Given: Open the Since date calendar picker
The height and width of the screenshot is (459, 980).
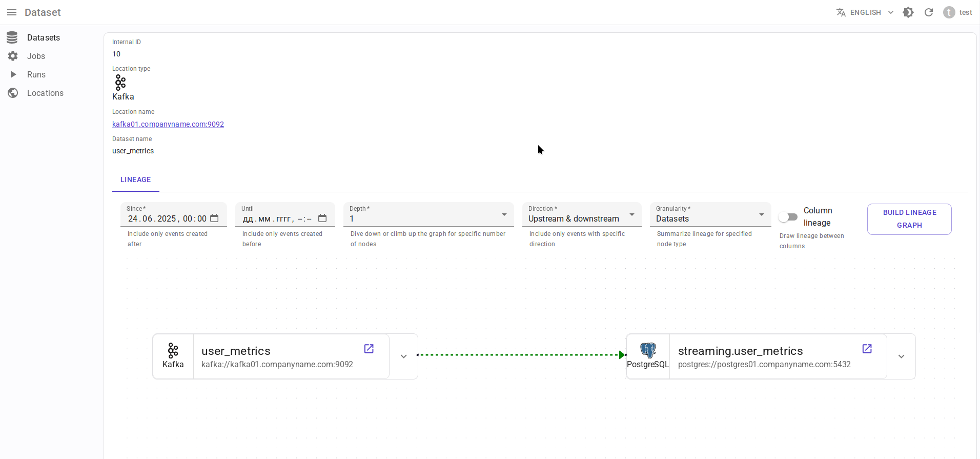Looking at the screenshot, I should [x=214, y=218].
